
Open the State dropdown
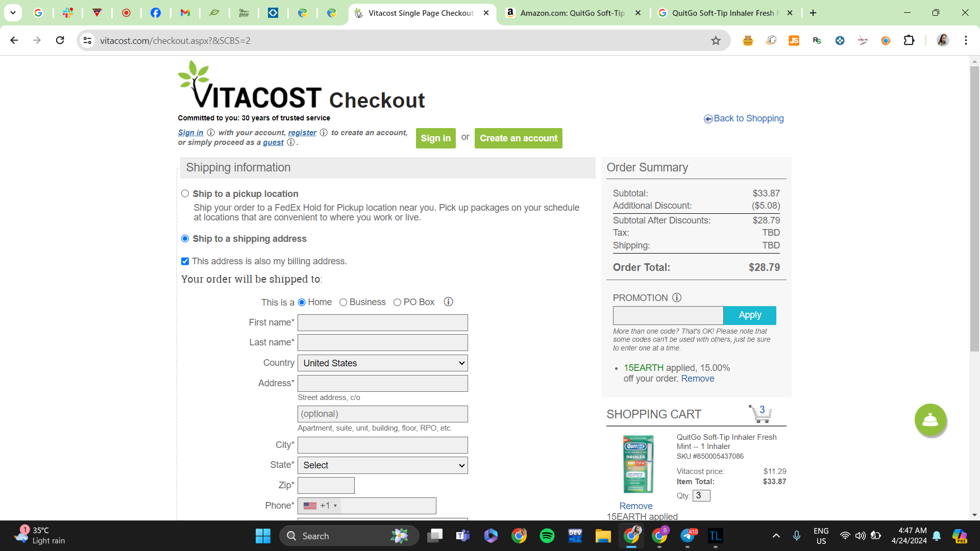tap(383, 465)
